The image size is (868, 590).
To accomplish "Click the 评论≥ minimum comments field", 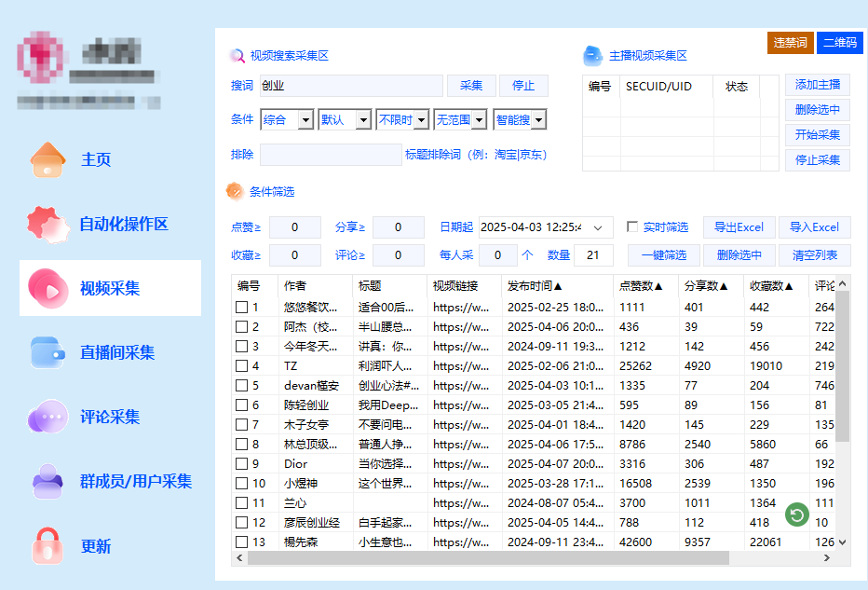I will pyautogui.click(x=398, y=254).
